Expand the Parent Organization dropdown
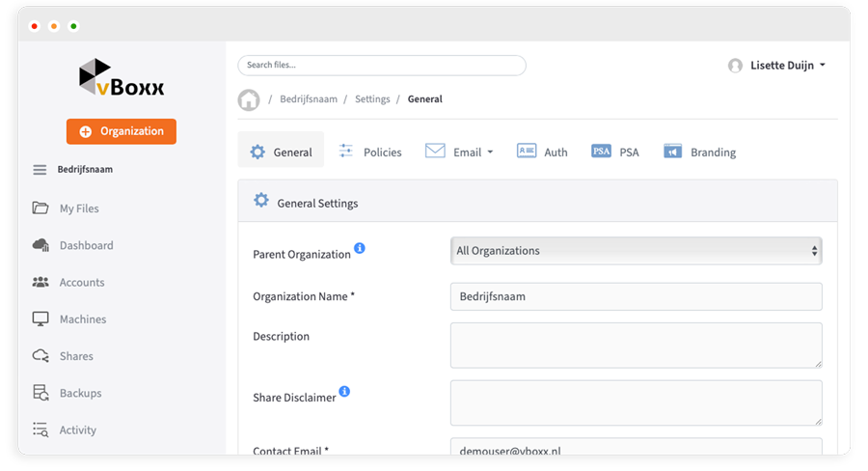 pos(636,251)
